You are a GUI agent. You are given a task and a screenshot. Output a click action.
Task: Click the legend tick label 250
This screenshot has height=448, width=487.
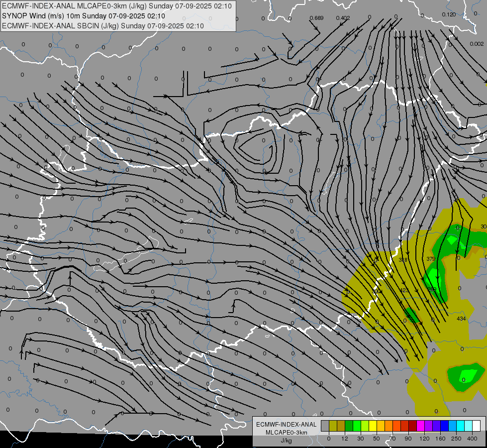click(x=456, y=439)
